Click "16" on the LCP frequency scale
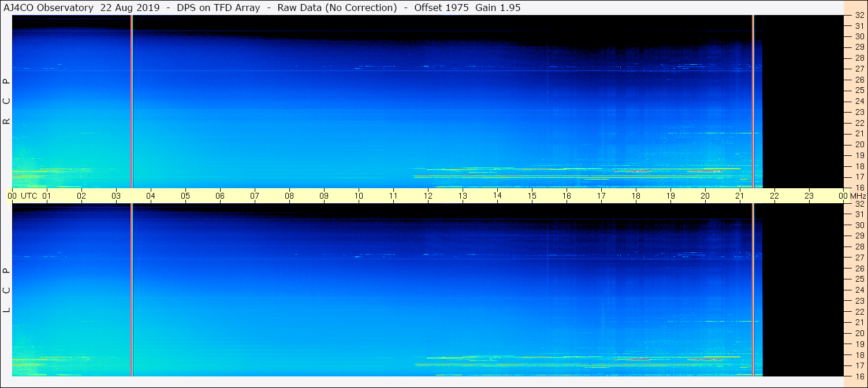This screenshot has width=868, height=388. tap(859, 376)
